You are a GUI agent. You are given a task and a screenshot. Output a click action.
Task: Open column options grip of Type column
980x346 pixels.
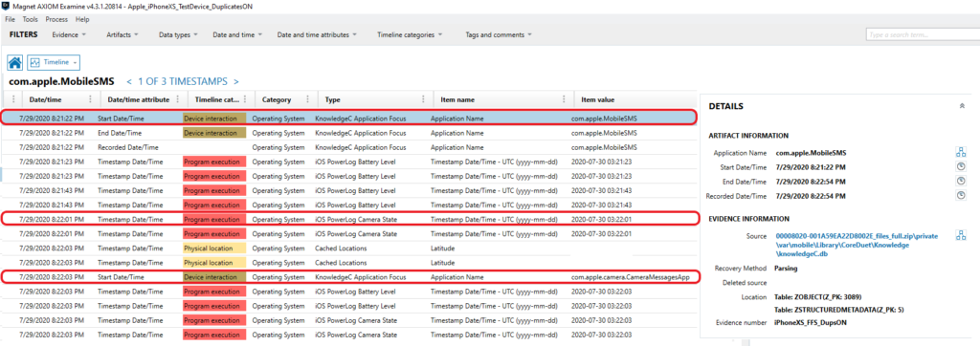[x=423, y=99]
